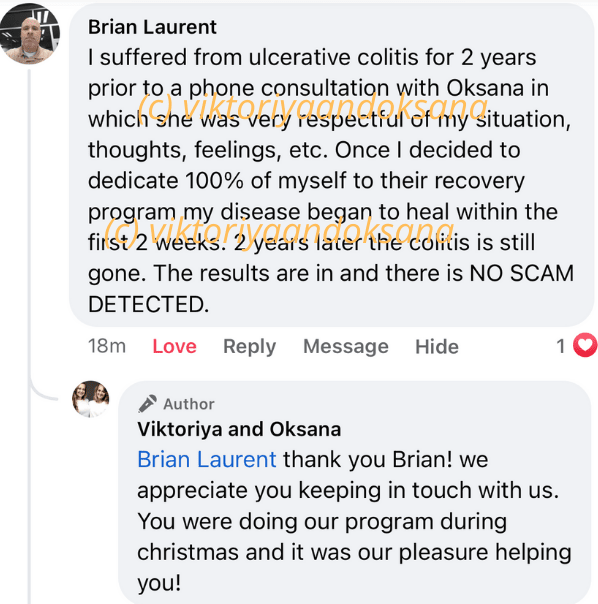Click the upper orange viktoriyaandoksana watermark
The width and height of the screenshot is (598, 604).
pos(312,107)
